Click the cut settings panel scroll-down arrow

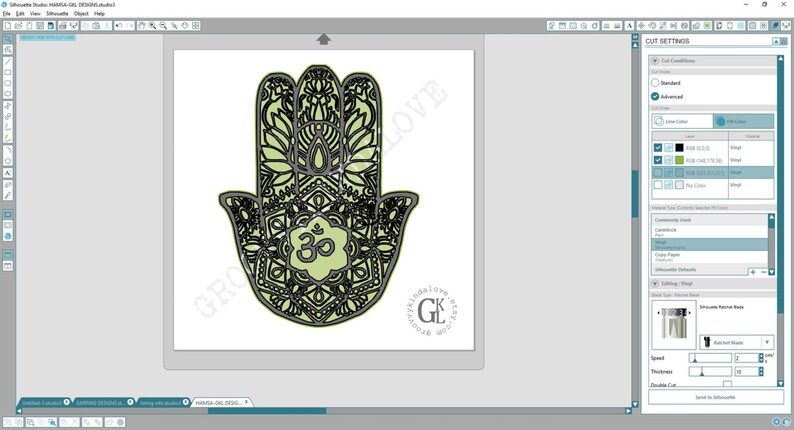point(780,384)
